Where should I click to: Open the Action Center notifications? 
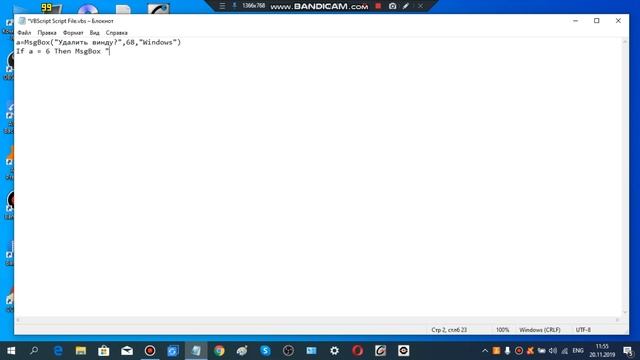(628, 351)
